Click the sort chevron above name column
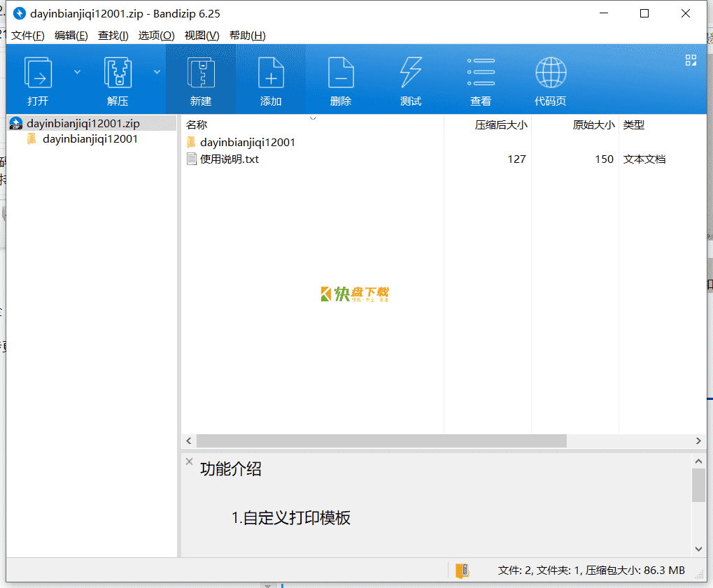 [313, 118]
